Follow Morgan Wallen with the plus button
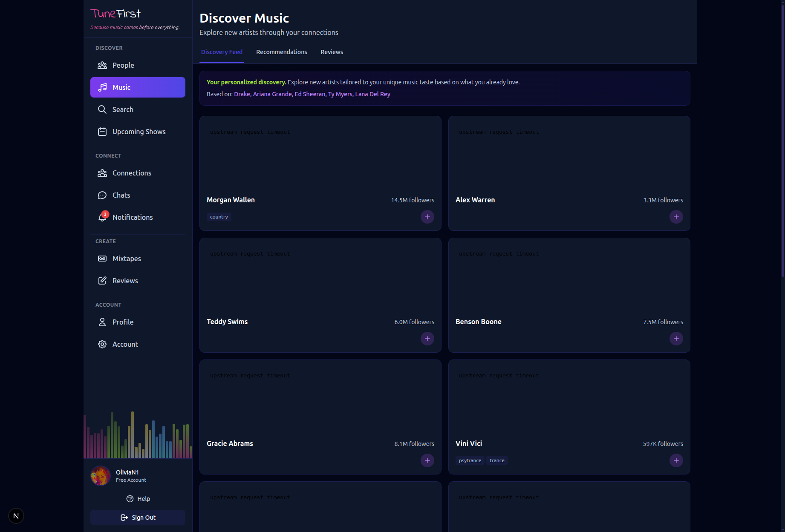Viewport: 785px width, 532px height. (427, 216)
